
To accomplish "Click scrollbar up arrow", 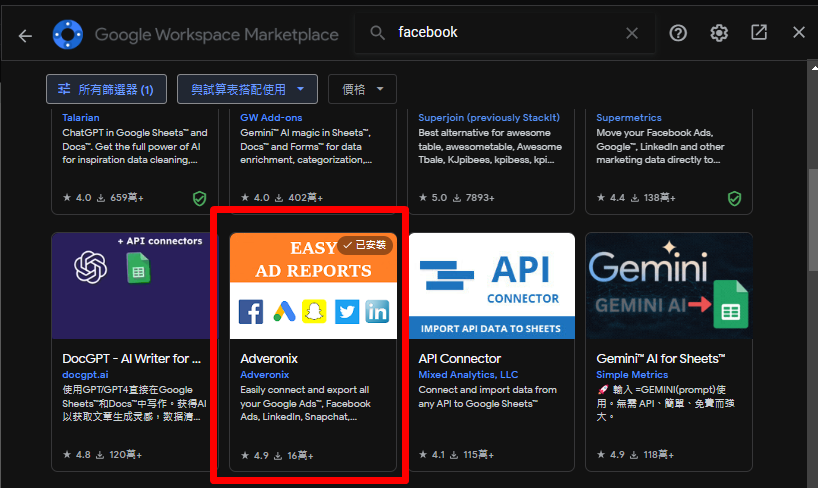I will click(814, 67).
